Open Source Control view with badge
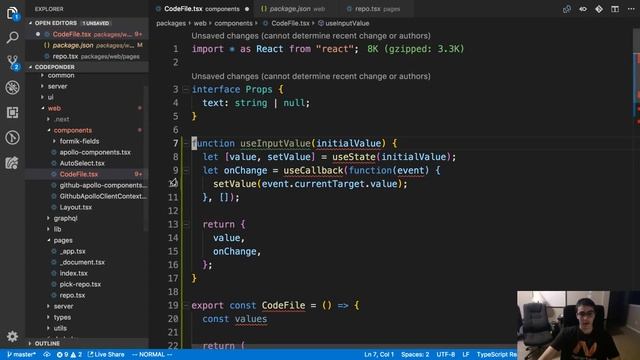The height and width of the screenshot is (360, 640). [x=13, y=62]
